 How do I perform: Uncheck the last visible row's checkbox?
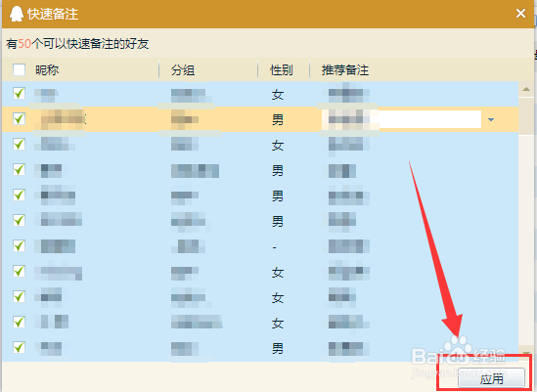(x=19, y=347)
